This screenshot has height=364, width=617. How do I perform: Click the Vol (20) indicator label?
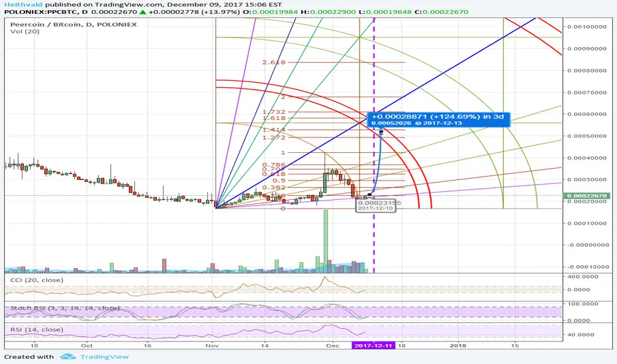[x=24, y=32]
